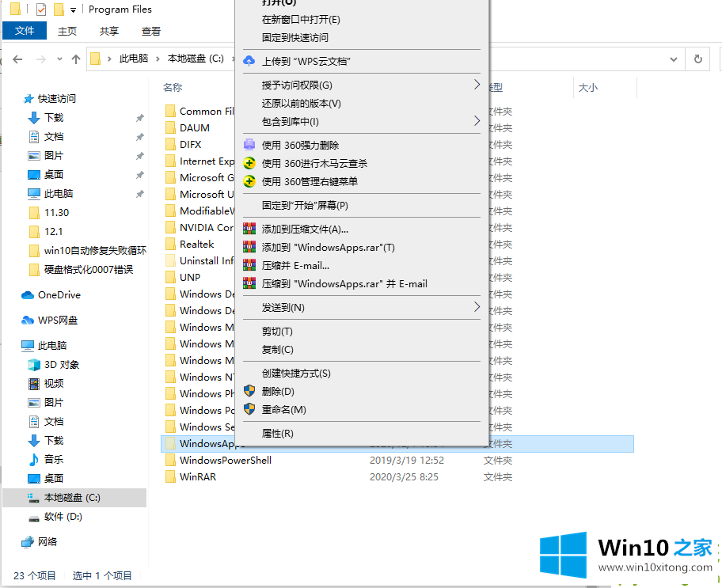Image resolution: width=722 pixels, height=588 pixels.
Task: Open the WinRAR folder in file list
Action: 197,476
